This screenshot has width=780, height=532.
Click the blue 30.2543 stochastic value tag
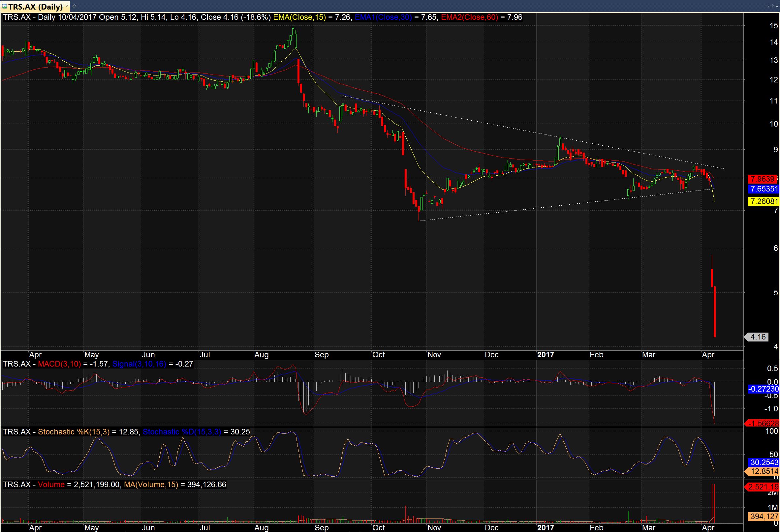(763, 462)
